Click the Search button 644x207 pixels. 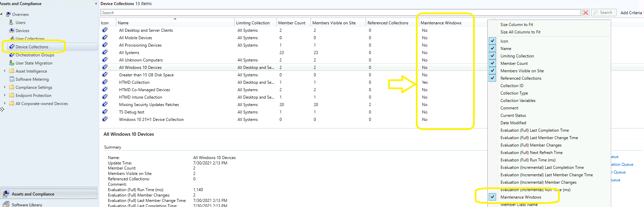(604, 12)
